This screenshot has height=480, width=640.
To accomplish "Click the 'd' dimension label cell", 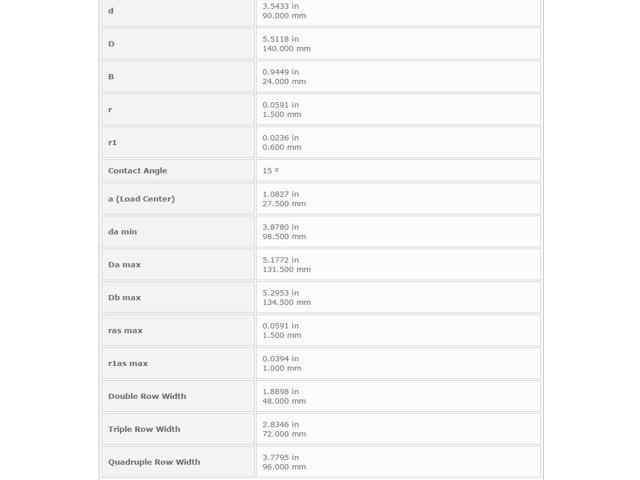I will (x=178, y=11).
